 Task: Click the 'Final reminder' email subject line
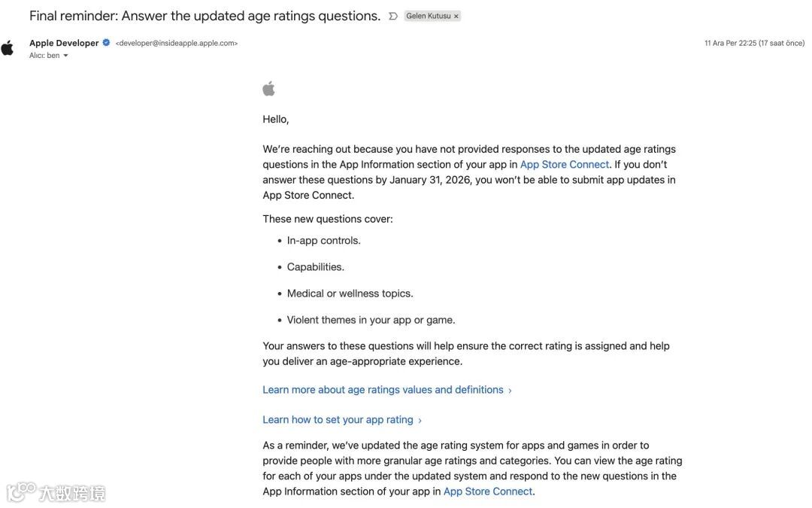coord(205,16)
